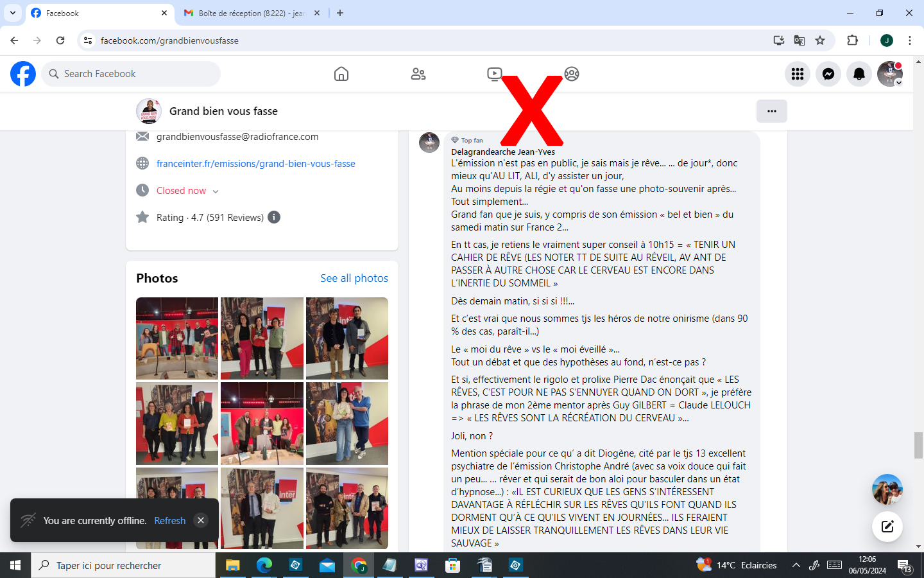Viewport: 924px width, 578px height.
Task: Click the commenter's profile picture
Action: point(429,143)
